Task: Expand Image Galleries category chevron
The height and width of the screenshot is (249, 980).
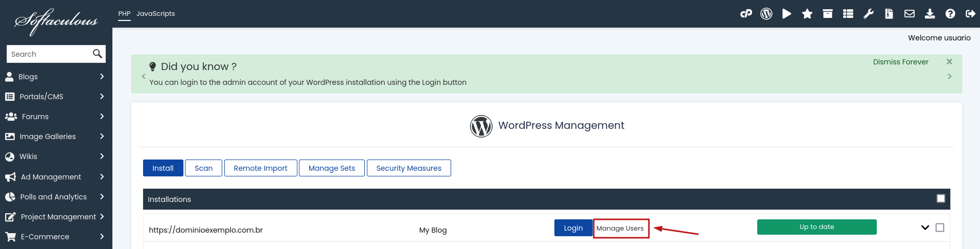Action: point(102,137)
